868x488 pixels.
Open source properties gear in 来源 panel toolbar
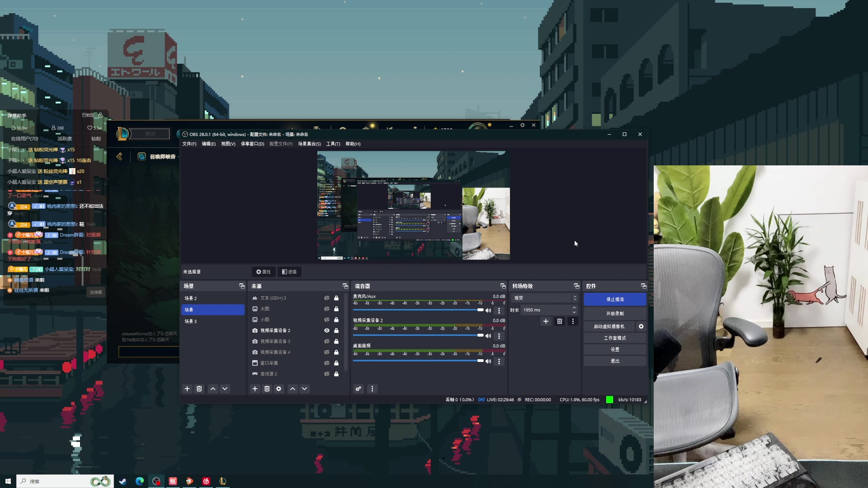(279, 389)
